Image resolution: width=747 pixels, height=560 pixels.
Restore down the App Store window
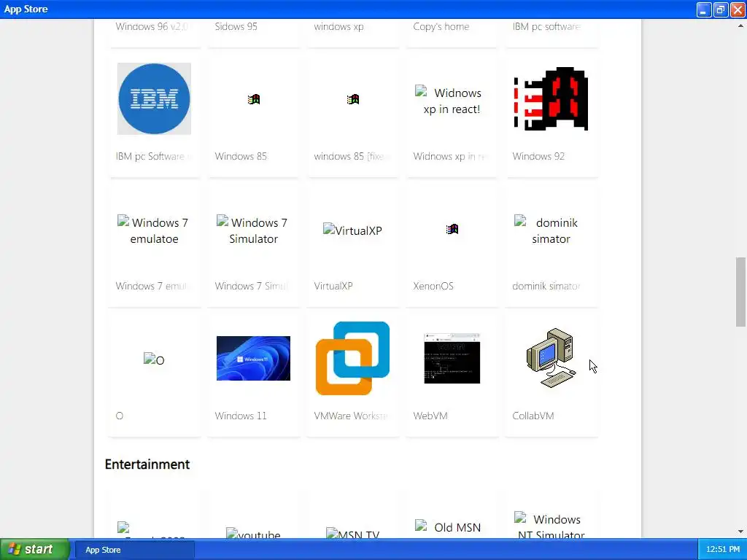click(x=720, y=9)
